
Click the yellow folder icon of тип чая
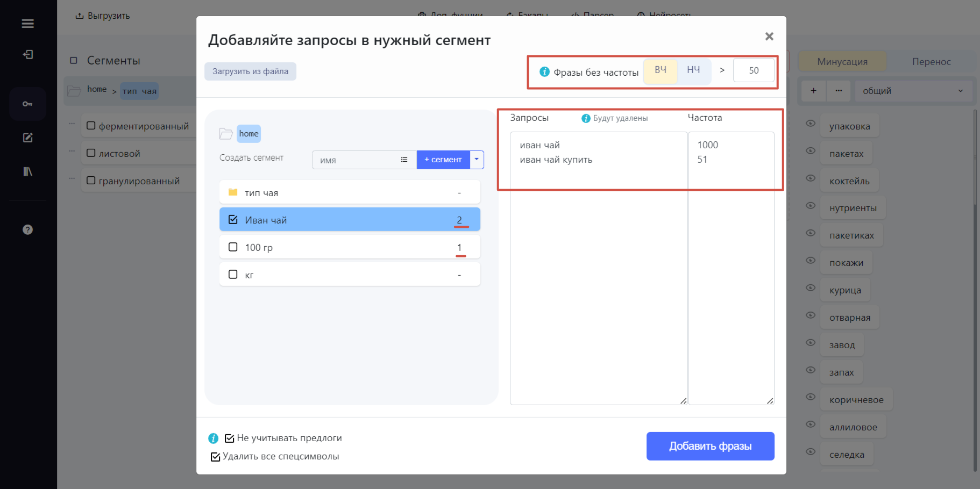click(233, 192)
